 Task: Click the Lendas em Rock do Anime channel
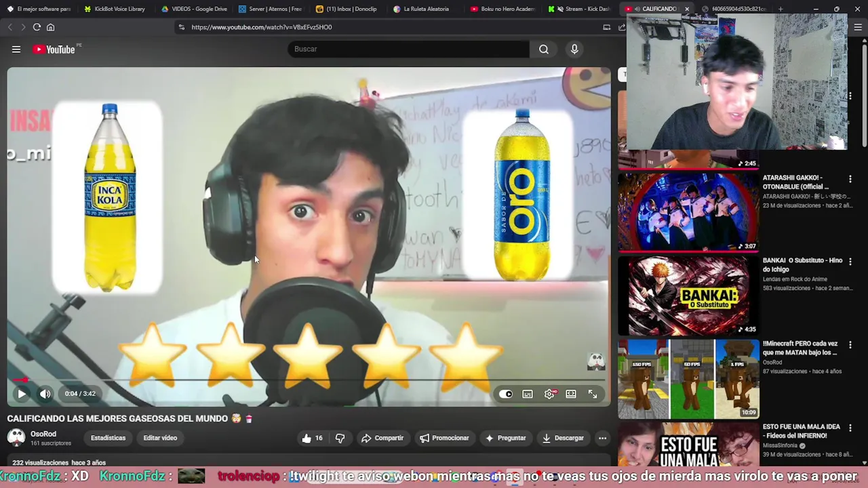click(795, 279)
